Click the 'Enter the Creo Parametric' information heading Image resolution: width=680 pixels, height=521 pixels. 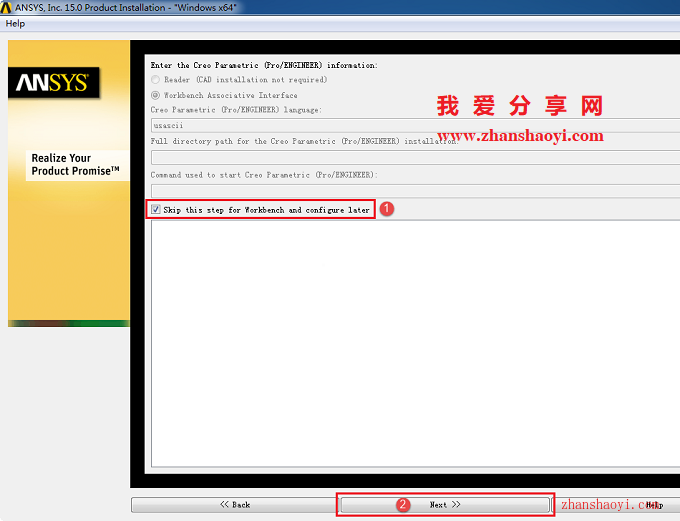click(x=264, y=65)
